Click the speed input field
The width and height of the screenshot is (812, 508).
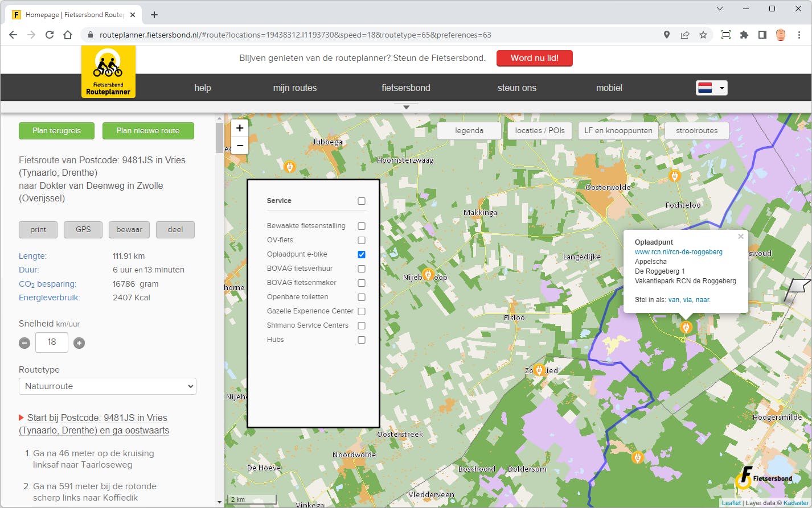52,342
